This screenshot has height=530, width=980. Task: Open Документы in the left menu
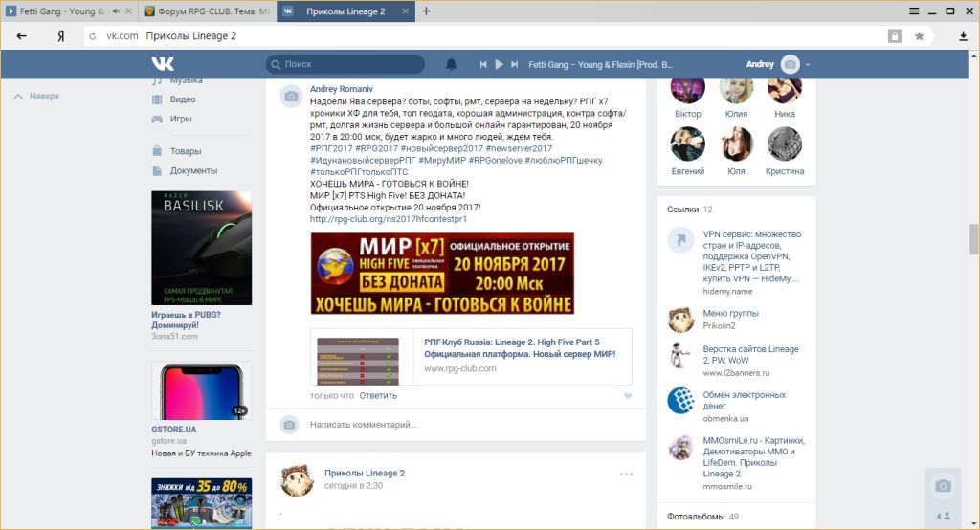tap(193, 170)
